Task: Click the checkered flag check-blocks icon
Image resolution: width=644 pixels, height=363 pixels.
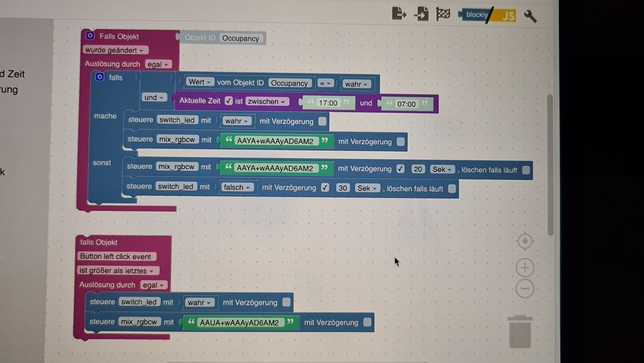Action: pos(443,14)
